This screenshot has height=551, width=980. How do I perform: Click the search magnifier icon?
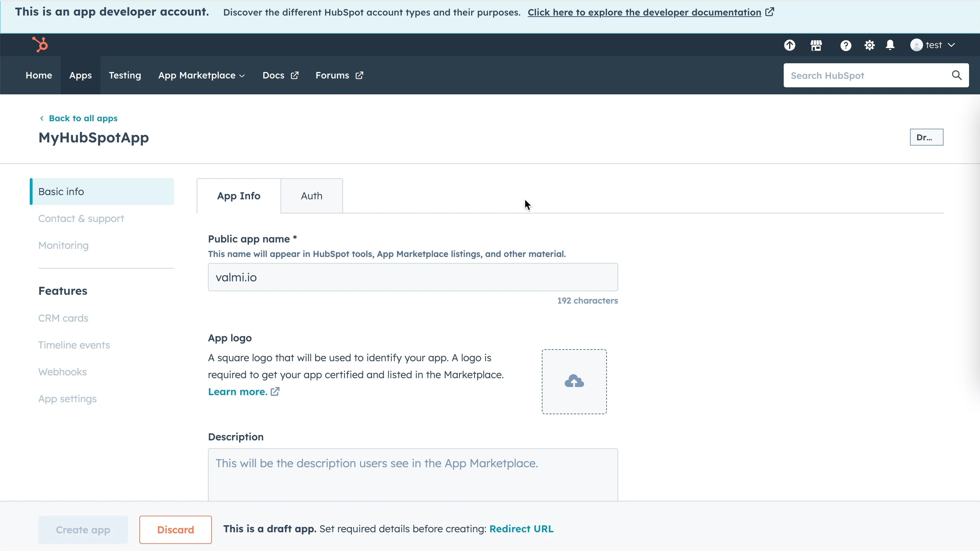[x=957, y=75]
